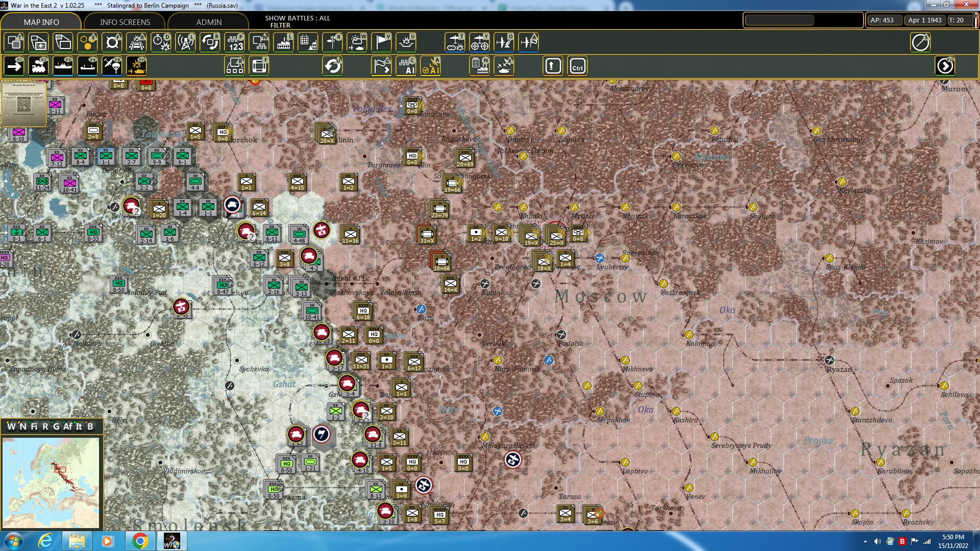Click the upload commit button near Ctrl

552,66
